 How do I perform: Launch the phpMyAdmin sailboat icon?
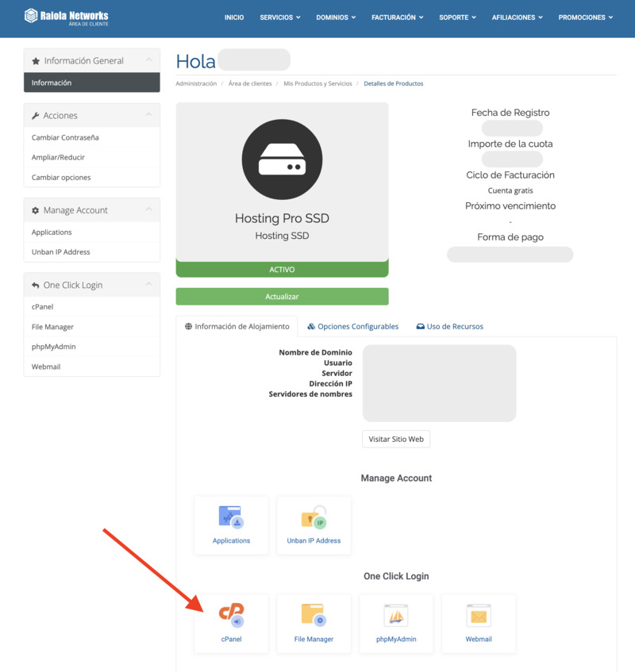pyautogui.click(x=396, y=615)
